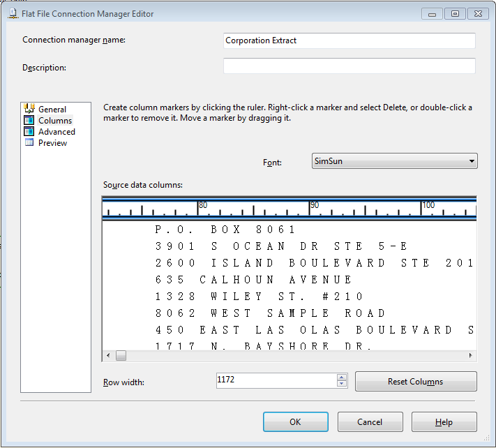496x448 pixels.
Task: Close the Flat File Connection Manager Editor
Action: click(x=478, y=14)
